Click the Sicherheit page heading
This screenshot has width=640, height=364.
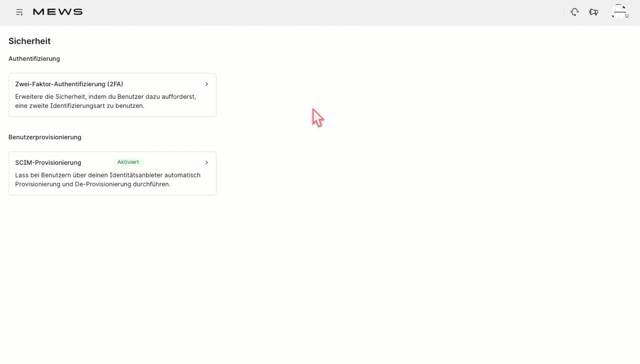pyautogui.click(x=30, y=41)
